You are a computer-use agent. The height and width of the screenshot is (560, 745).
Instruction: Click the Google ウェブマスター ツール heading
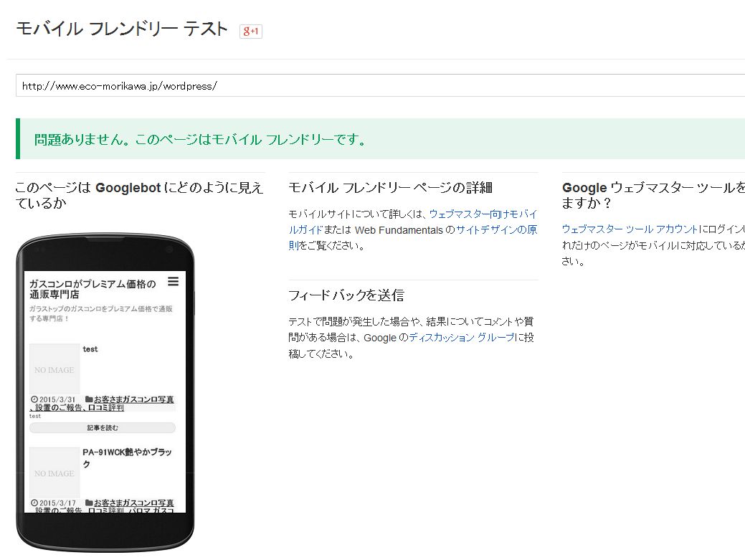coord(653,195)
